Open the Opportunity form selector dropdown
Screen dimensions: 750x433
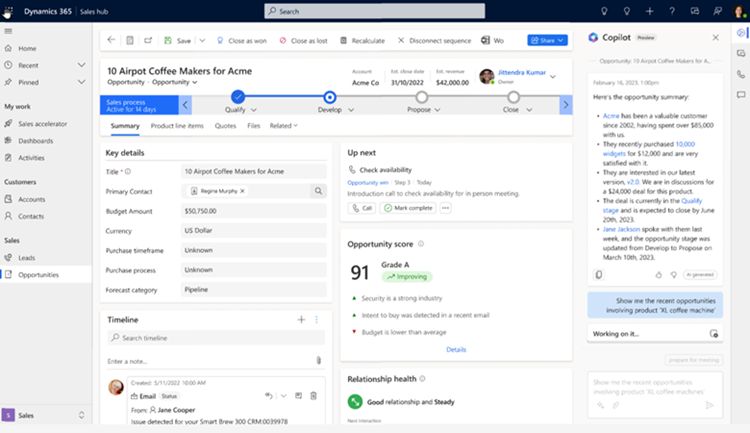[x=175, y=82]
